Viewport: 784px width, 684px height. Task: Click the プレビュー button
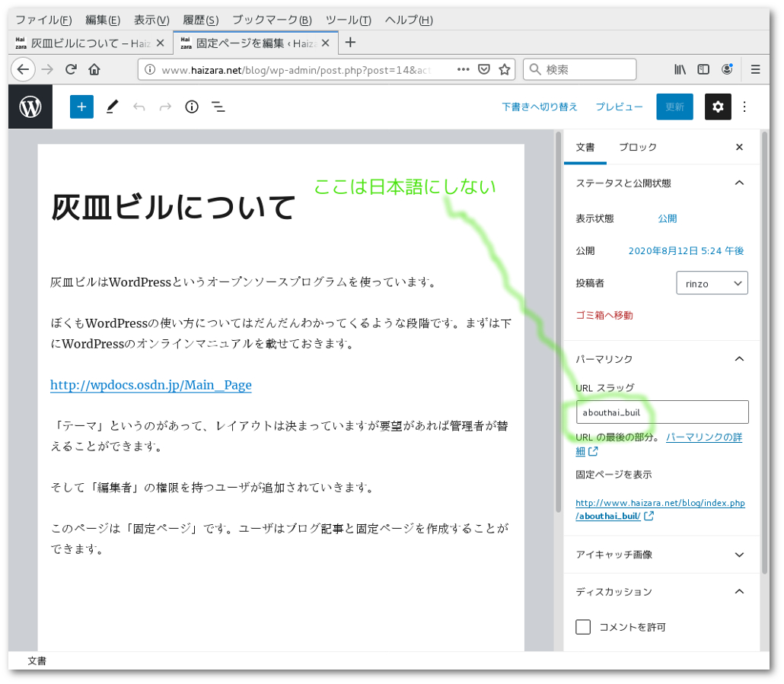pyautogui.click(x=619, y=107)
